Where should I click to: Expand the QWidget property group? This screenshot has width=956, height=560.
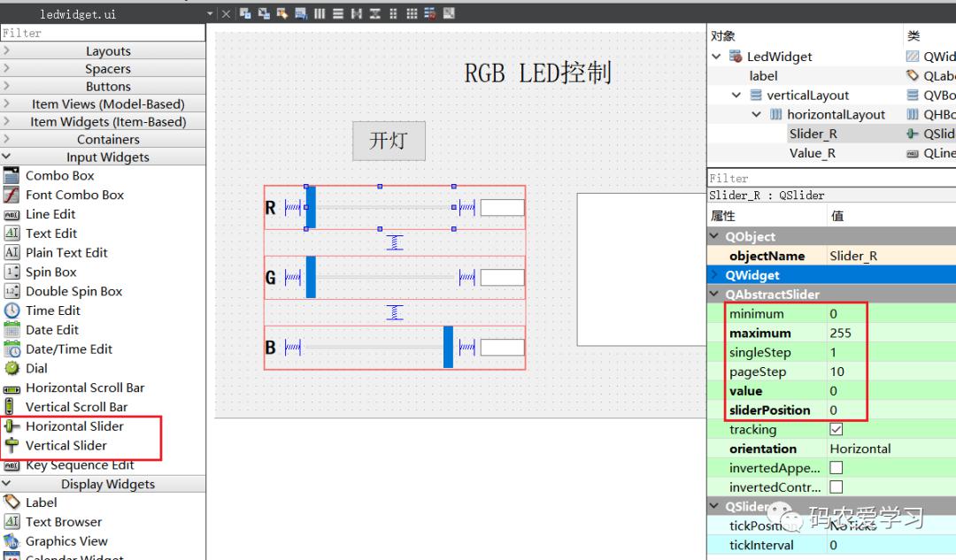[x=714, y=275]
